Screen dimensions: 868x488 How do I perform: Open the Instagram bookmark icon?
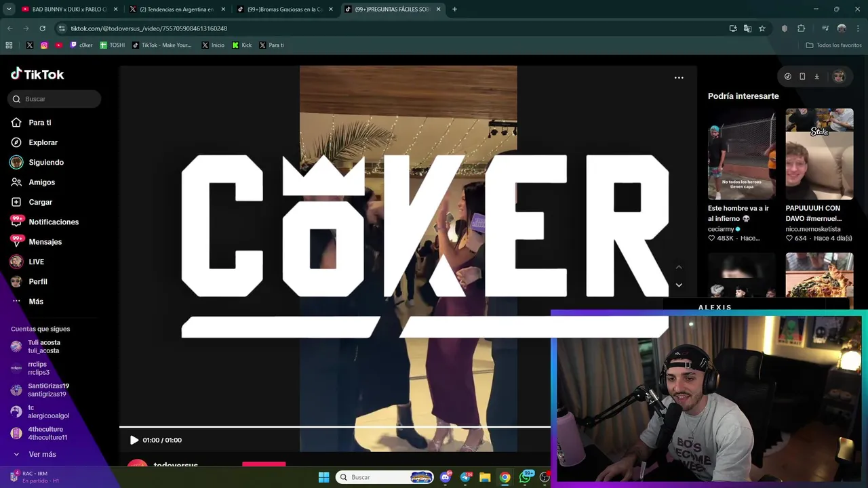[x=44, y=45]
